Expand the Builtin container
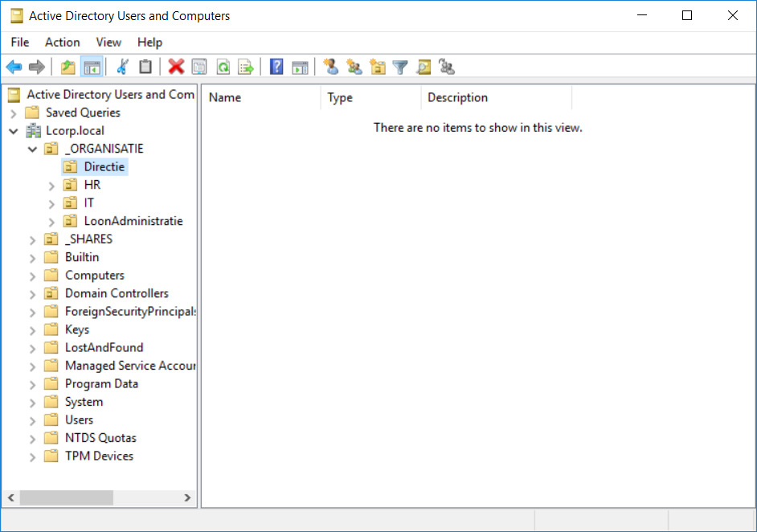Viewport: 757px width, 532px height. pyautogui.click(x=32, y=258)
